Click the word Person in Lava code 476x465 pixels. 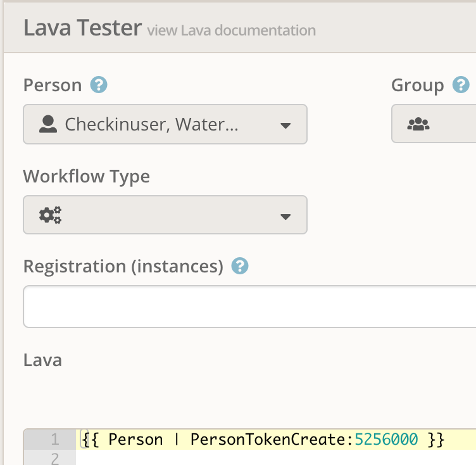click(x=135, y=440)
